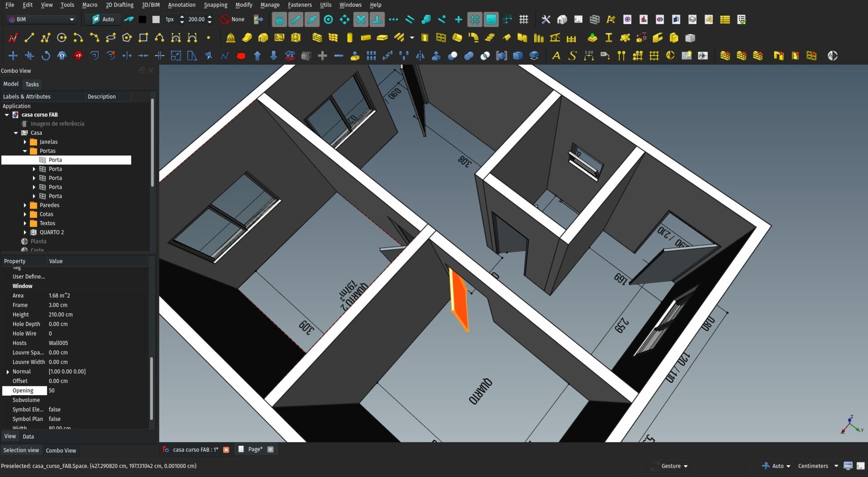Select the Mirror tool
Screen dimensions: 868x477
420,56
